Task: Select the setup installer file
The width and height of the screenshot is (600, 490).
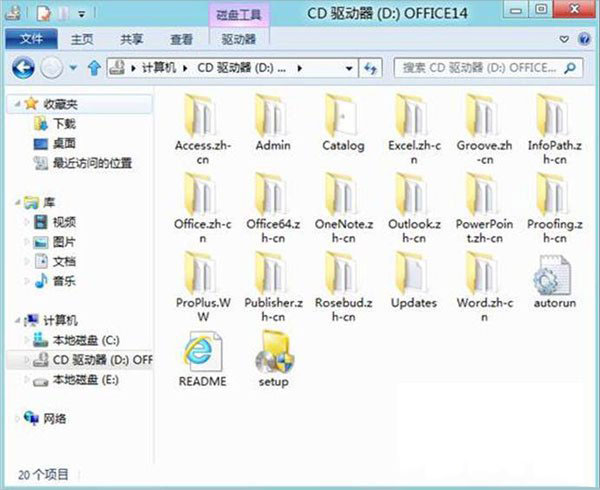Action: point(273,360)
